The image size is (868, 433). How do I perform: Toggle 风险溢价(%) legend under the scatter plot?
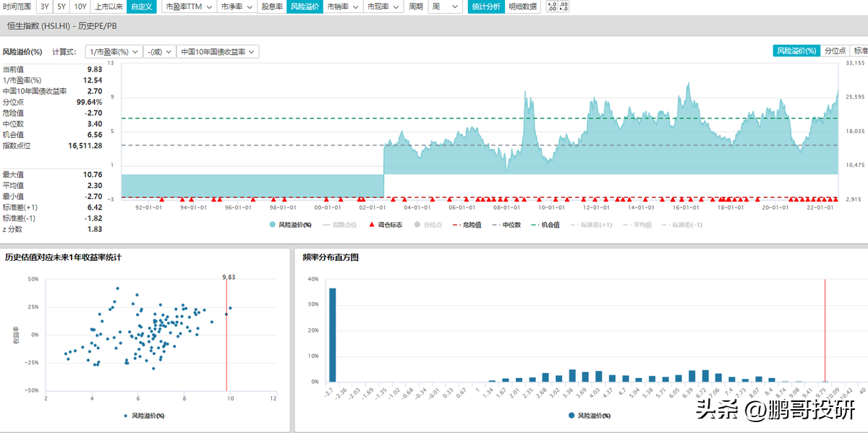tap(144, 416)
